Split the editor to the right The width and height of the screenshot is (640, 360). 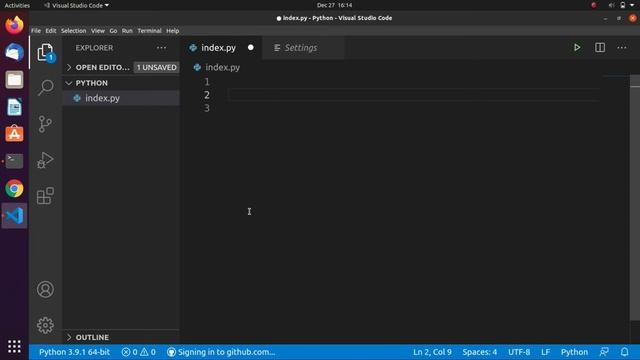click(x=600, y=48)
